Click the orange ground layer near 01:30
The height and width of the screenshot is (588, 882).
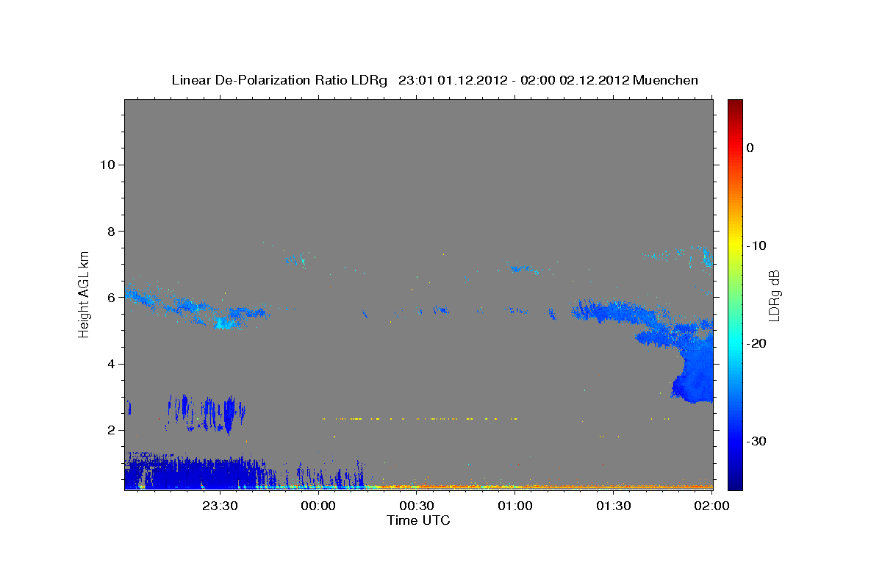coord(613,487)
